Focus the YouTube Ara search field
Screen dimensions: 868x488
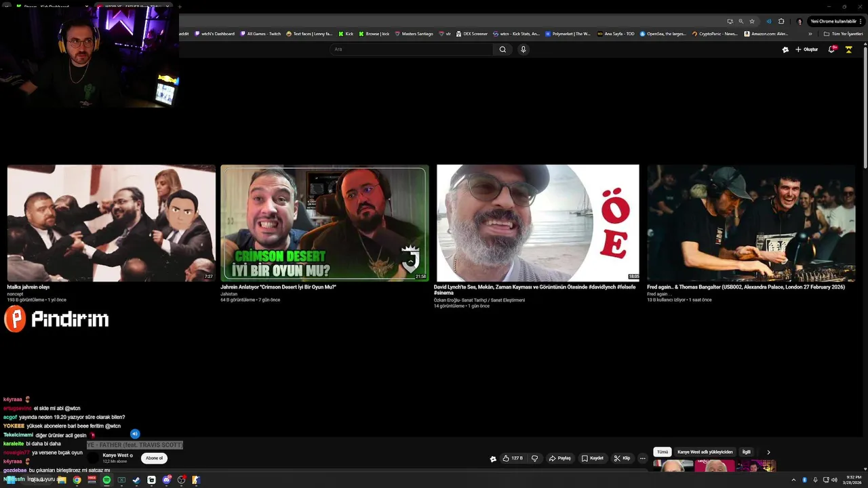click(412, 49)
